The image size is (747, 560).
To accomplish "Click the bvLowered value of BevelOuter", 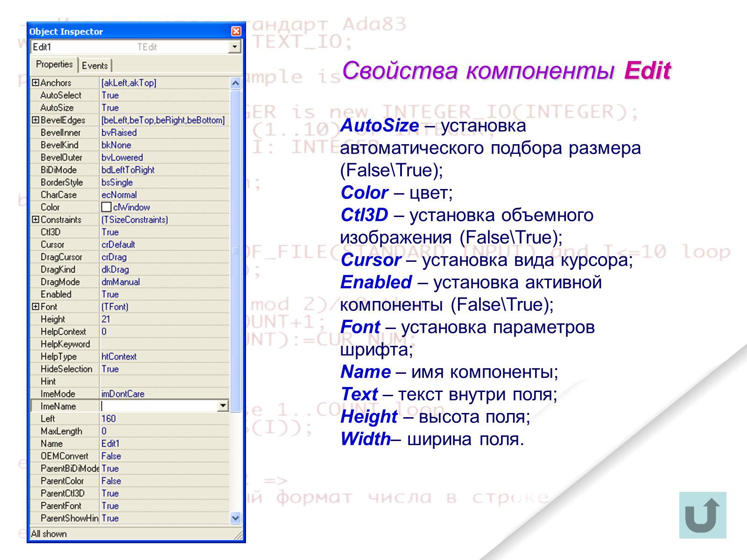I will click(x=122, y=158).
